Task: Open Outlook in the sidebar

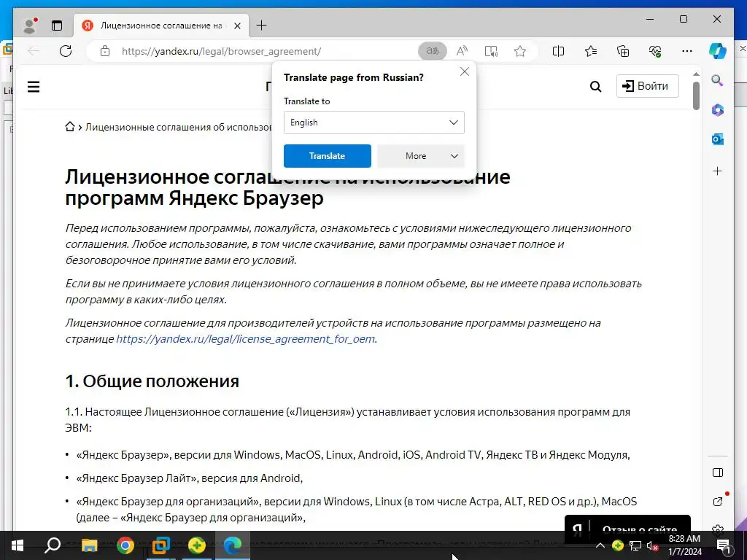Action: [x=718, y=139]
